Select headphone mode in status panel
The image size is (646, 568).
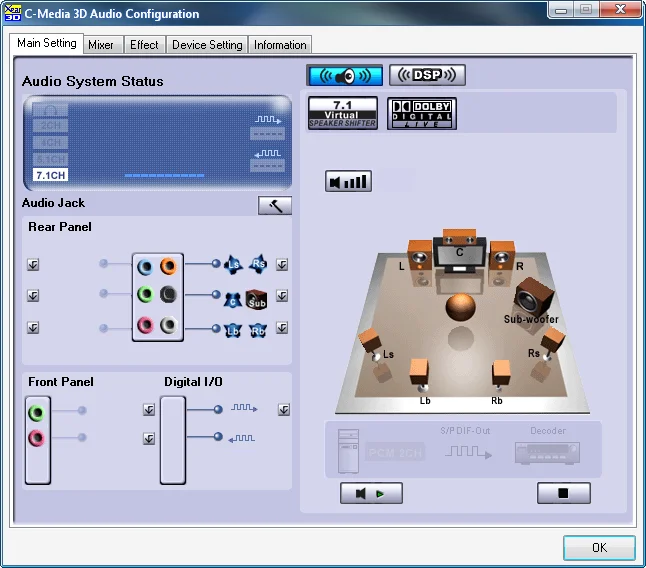click(50, 110)
